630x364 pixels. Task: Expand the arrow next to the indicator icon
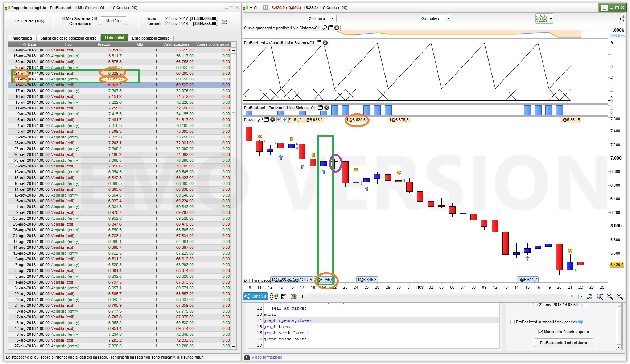(x=551, y=19)
